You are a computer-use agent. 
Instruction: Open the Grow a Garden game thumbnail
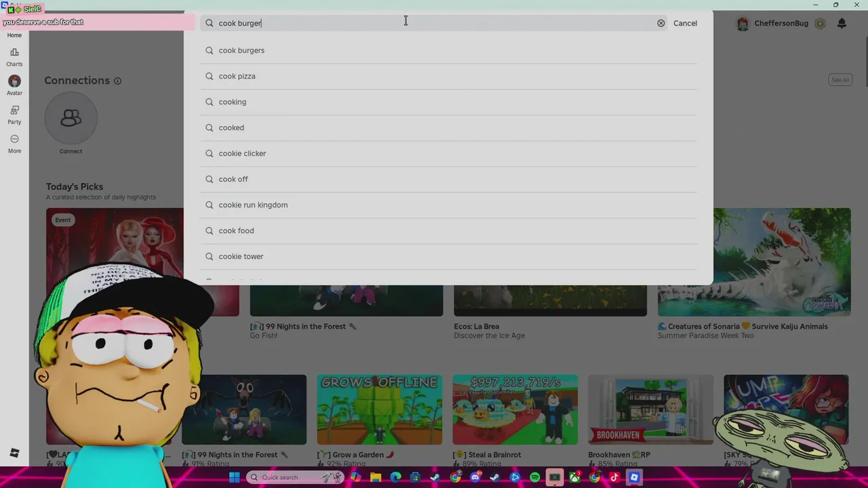pyautogui.click(x=380, y=409)
